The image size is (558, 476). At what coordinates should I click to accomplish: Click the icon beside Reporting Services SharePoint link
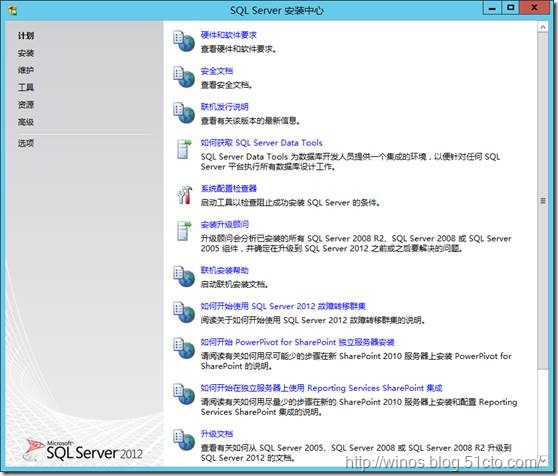[x=184, y=394]
